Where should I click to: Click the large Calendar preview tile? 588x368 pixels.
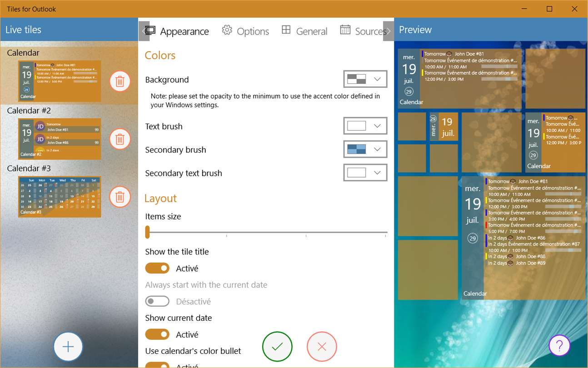[x=523, y=238]
